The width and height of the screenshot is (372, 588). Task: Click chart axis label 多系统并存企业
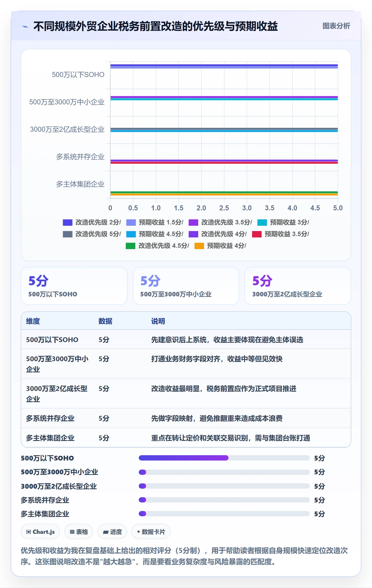(x=80, y=157)
